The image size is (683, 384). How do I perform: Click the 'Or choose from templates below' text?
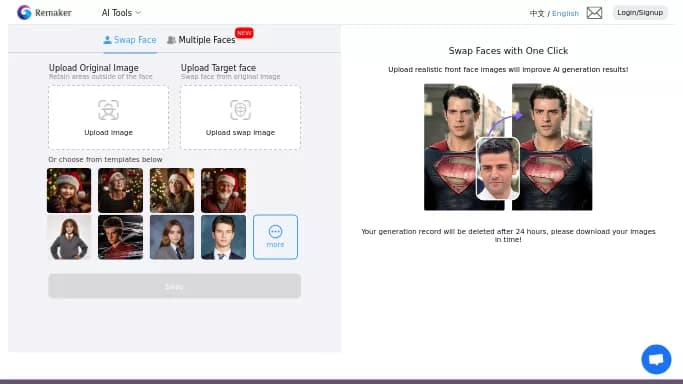pyautogui.click(x=105, y=159)
